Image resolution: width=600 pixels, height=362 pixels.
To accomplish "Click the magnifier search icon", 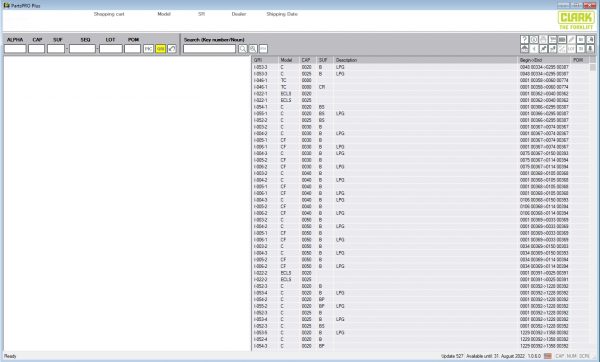I will point(243,49).
